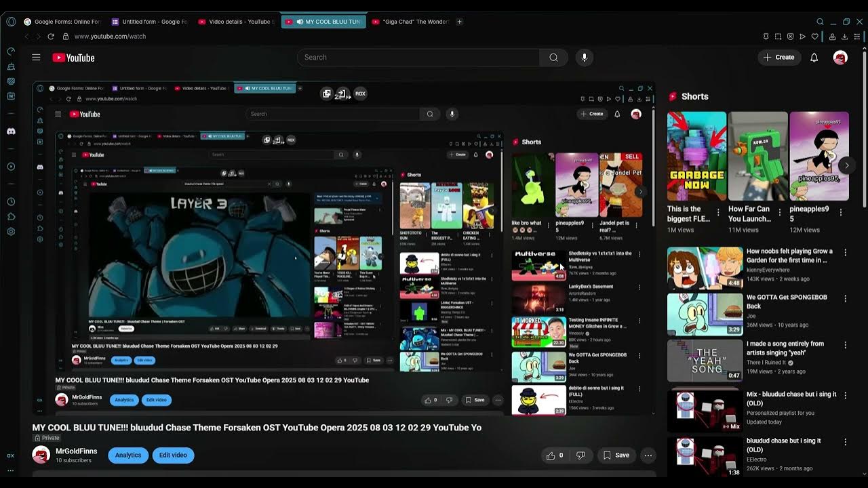
Task: Open the sidebar Settings gear
Action: click(x=11, y=232)
